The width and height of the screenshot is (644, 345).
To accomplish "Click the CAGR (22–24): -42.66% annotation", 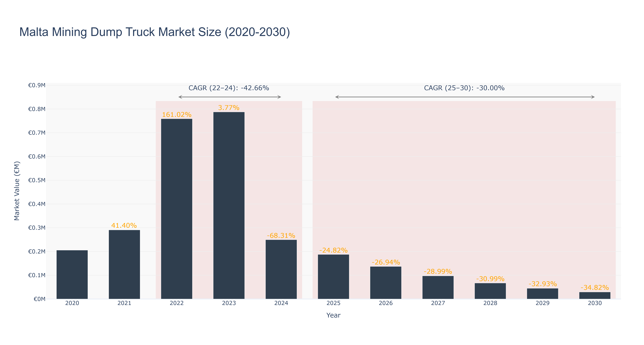I will point(229,88).
